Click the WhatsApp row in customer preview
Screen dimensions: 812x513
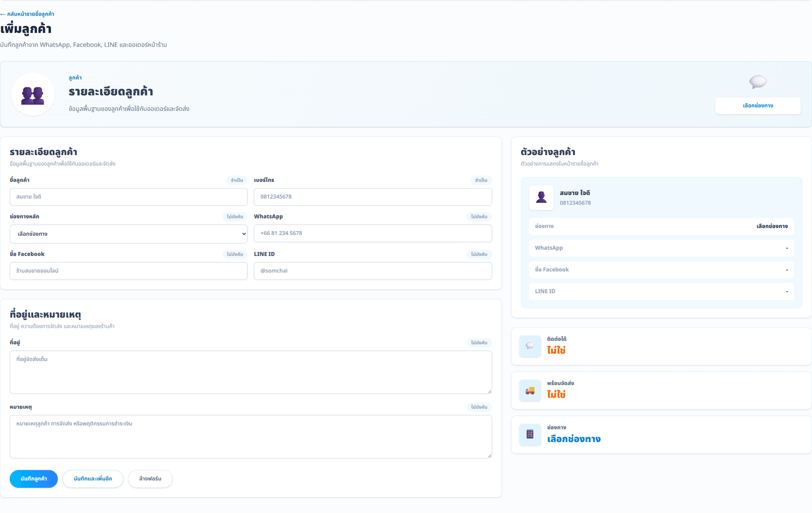point(661,248)
